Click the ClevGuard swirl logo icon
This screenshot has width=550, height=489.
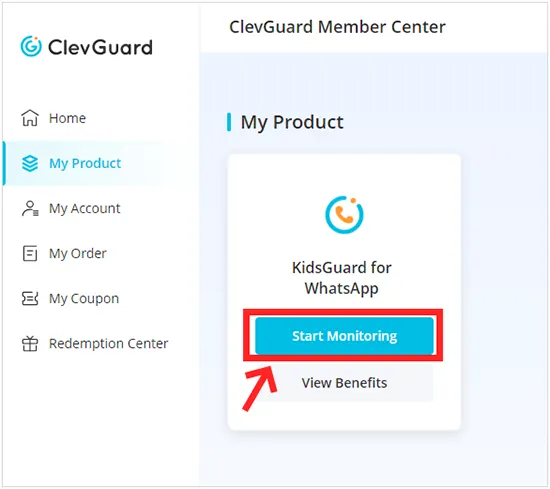tap(31, 46)
